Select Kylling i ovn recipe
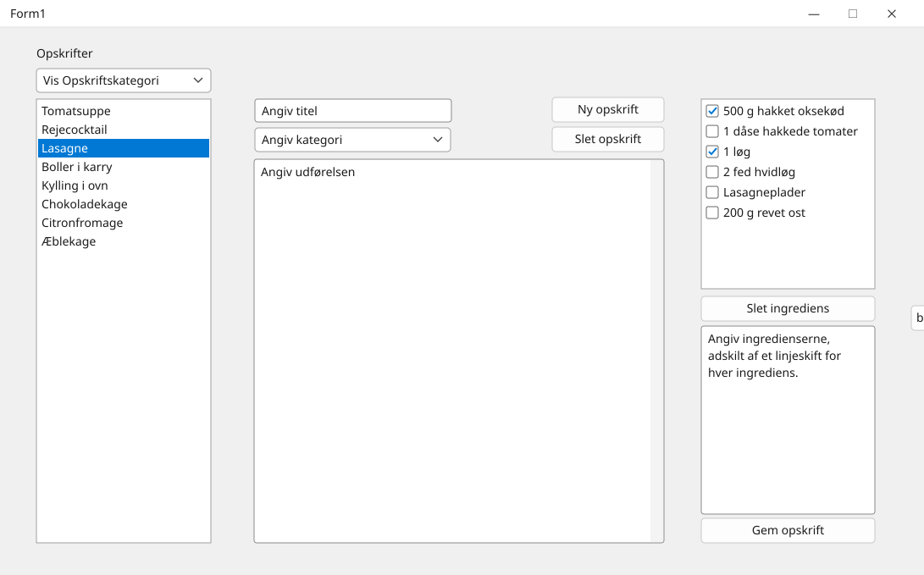This screenshot has height=575, width=924. pyautogui.click(x=124, y=185)
